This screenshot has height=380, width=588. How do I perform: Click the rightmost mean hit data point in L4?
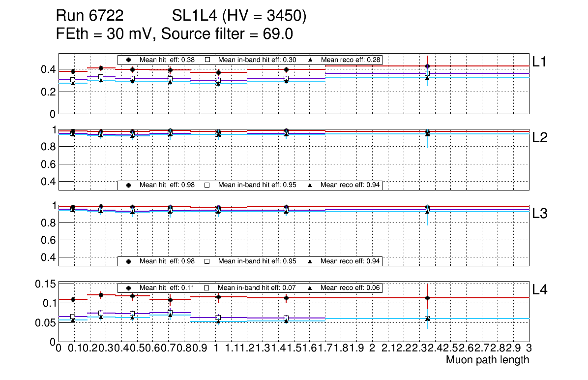pyautogui.click(x=427, y=298)
